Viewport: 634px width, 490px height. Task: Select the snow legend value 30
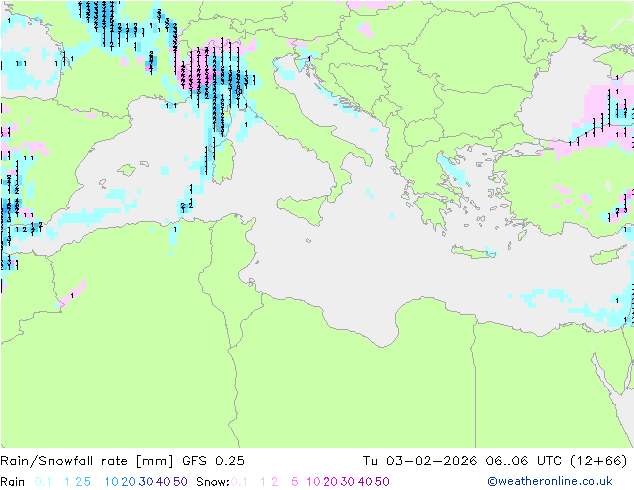348,482
